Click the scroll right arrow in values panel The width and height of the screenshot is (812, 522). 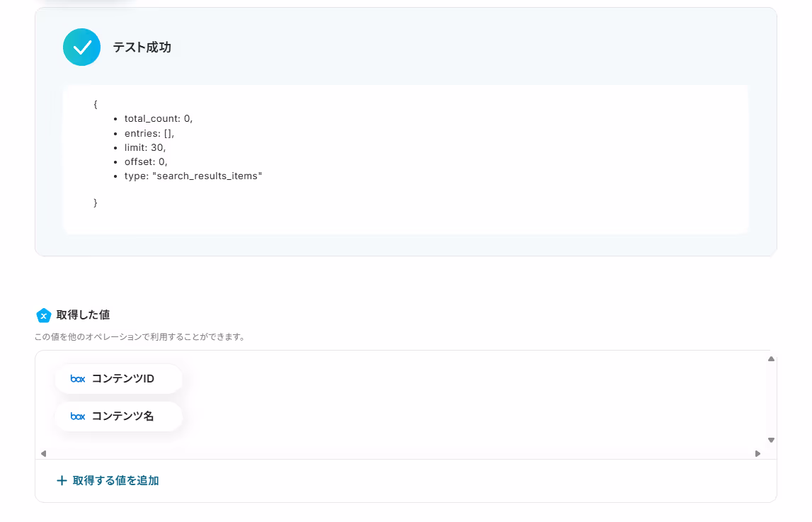pyautogui.click(x=757, y=453)
